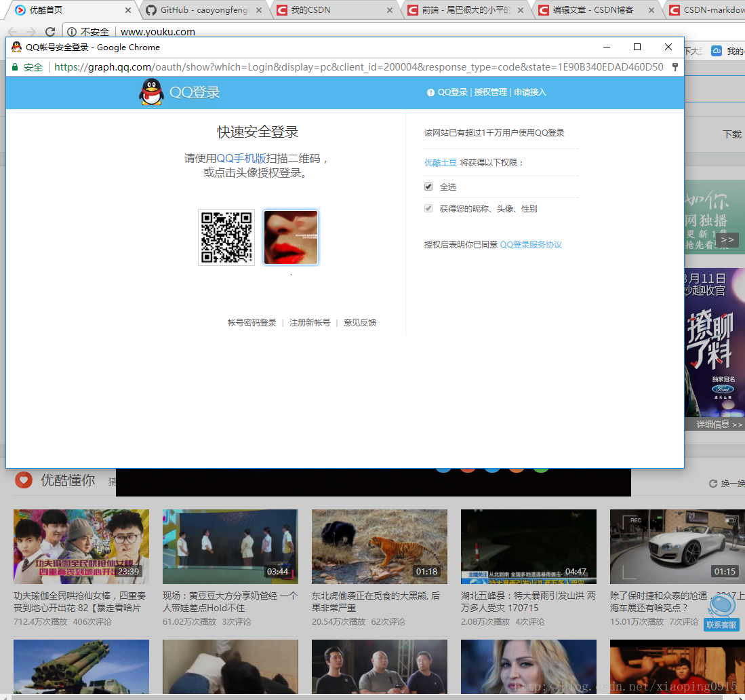Click the 62次评论 text under tiger video
745x700 pixels.
388,622
